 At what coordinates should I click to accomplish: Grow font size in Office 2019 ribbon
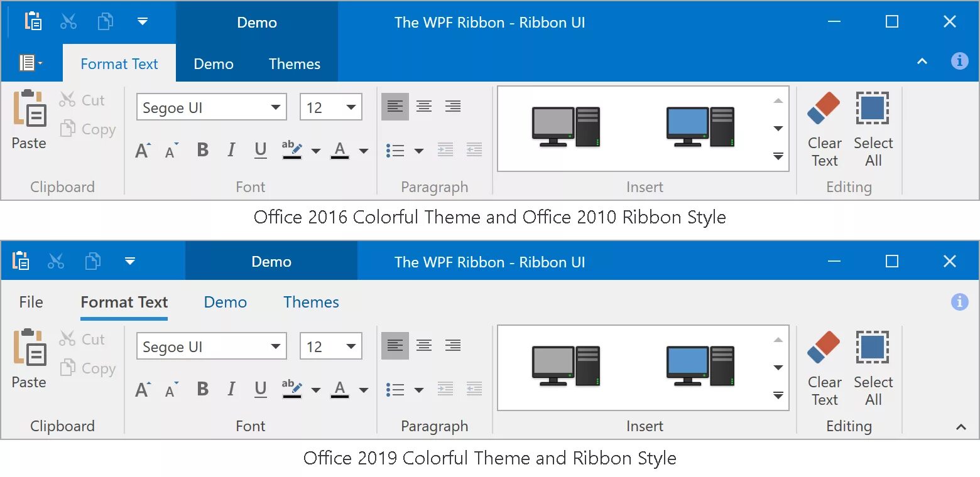click(x=143, y=390)
